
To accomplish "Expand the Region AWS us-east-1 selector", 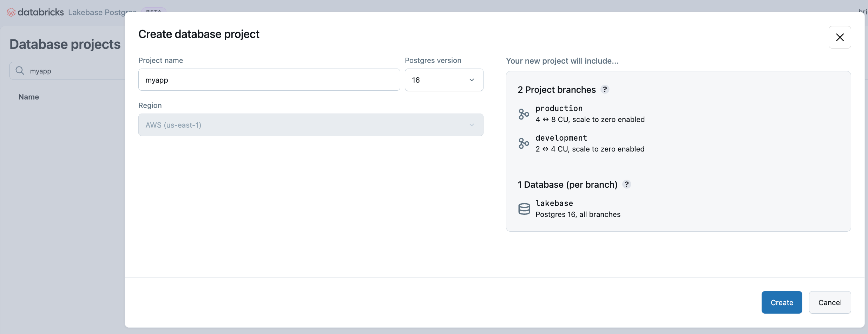I will pyautogui.click(x=310, y=125).
